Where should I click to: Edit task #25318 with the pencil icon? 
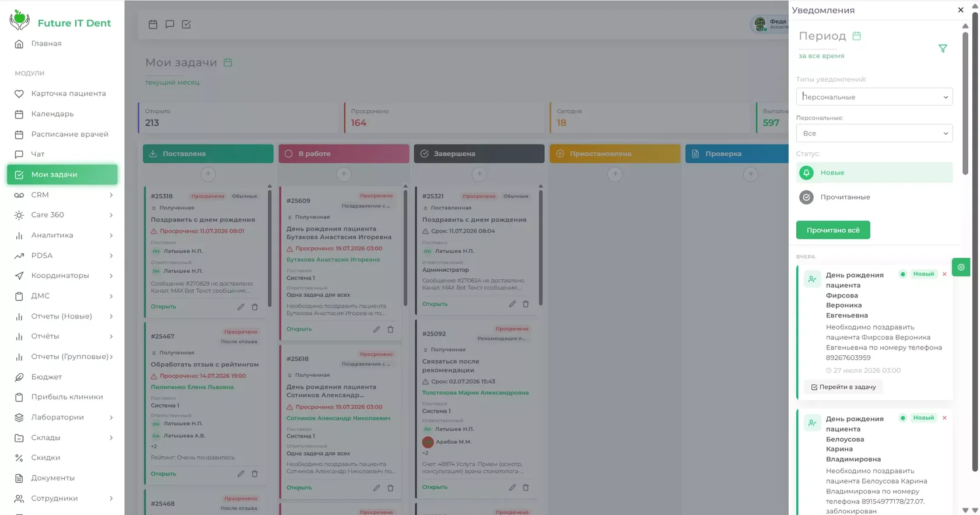point(241,307)
